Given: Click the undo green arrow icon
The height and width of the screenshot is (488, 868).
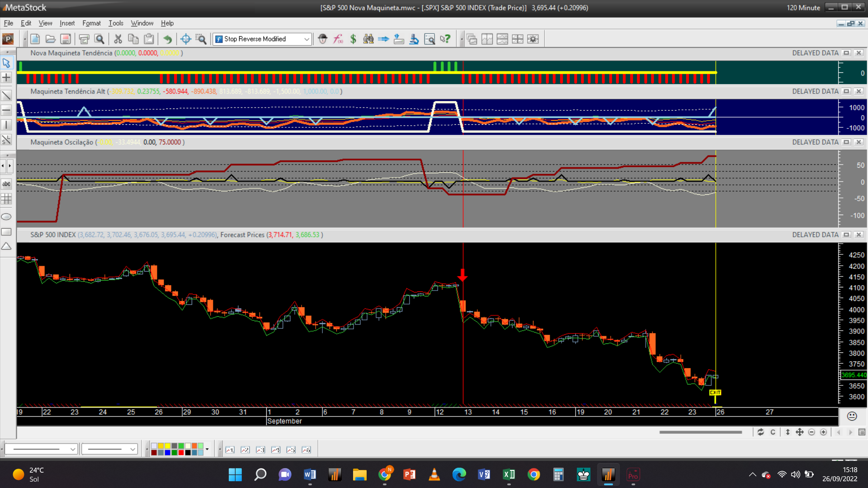Looking at the screenshot, I should click(167, 39).
